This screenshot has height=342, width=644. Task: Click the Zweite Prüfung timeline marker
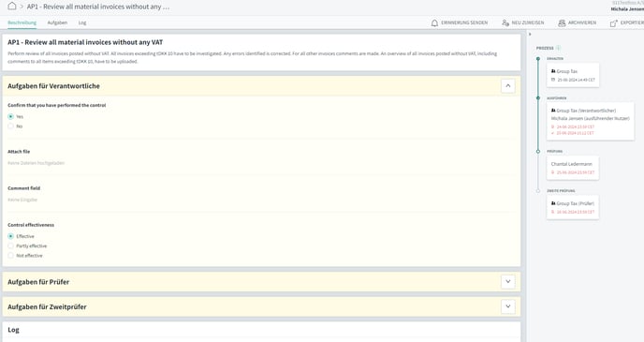(538, 191)
